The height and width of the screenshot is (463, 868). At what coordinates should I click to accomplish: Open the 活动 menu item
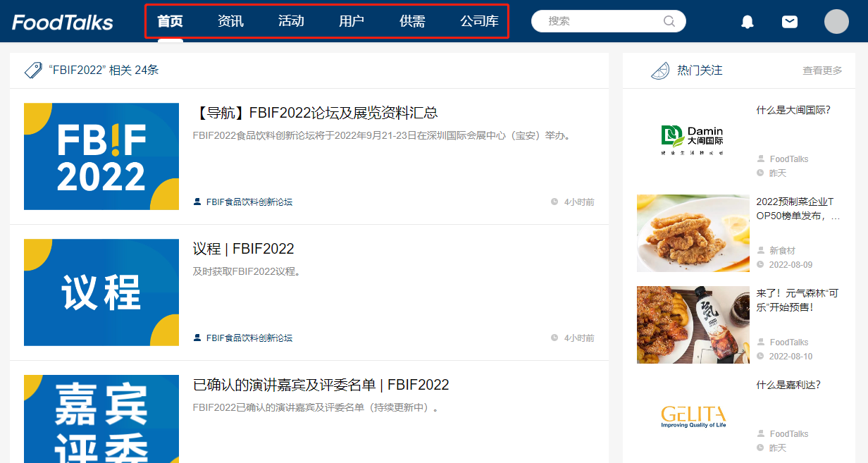pyautogui.click(x=291, y=21)
